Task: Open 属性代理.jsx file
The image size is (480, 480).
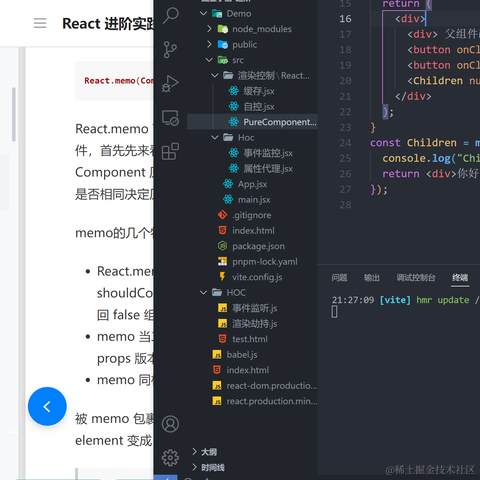Action: pyautogui.click(x=268, y=169)
